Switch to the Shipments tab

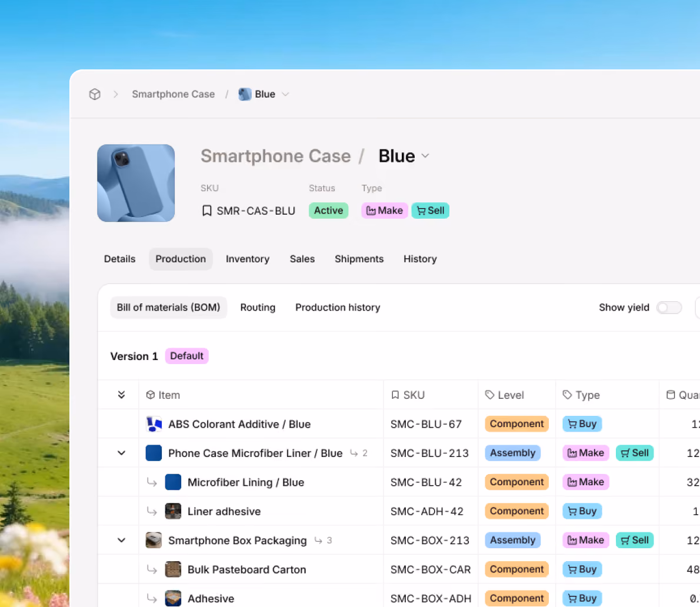(359, 259)
